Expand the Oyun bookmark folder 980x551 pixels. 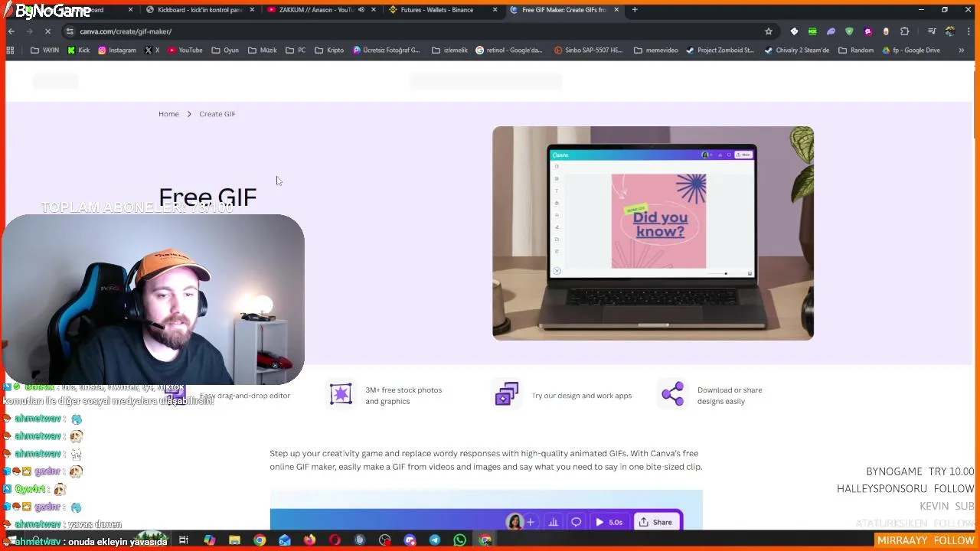click(225, 51)
